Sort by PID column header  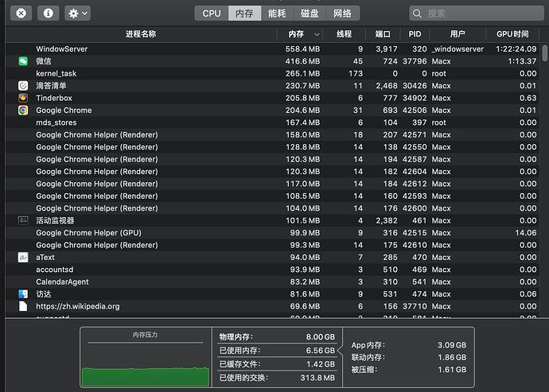click(415, 34)
